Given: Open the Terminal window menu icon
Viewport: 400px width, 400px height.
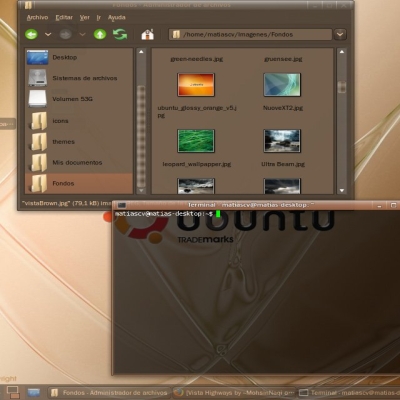Looking at the screenshot, I should 122,205.
